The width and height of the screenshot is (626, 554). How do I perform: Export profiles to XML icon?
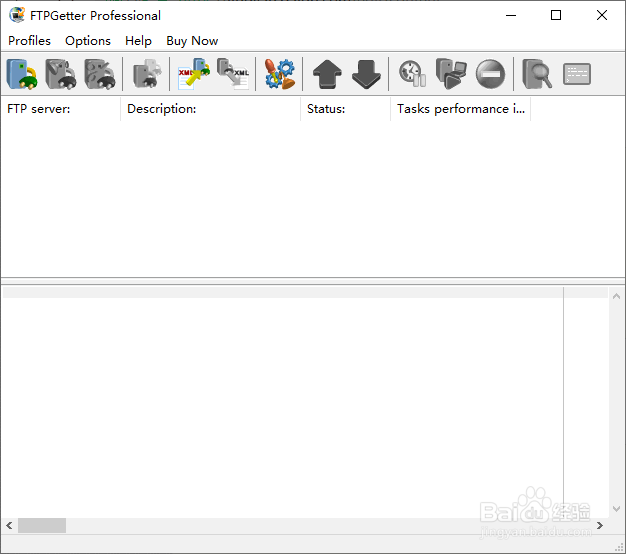point(233,74)
